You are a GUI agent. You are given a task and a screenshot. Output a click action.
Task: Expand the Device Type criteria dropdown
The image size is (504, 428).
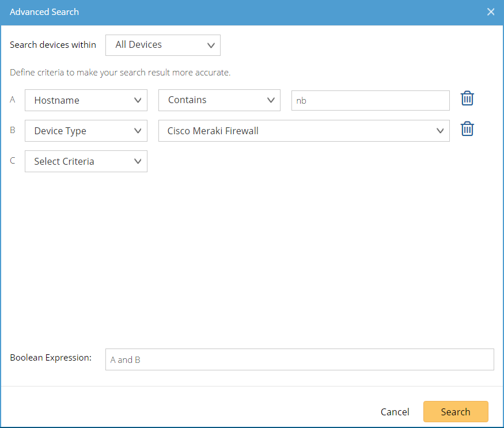pos(86,131)
